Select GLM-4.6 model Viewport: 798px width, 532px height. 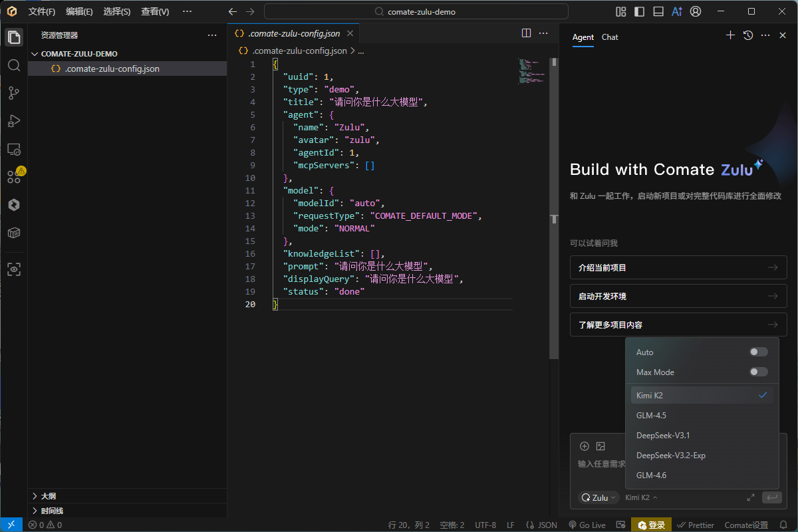tap(702, 475)
